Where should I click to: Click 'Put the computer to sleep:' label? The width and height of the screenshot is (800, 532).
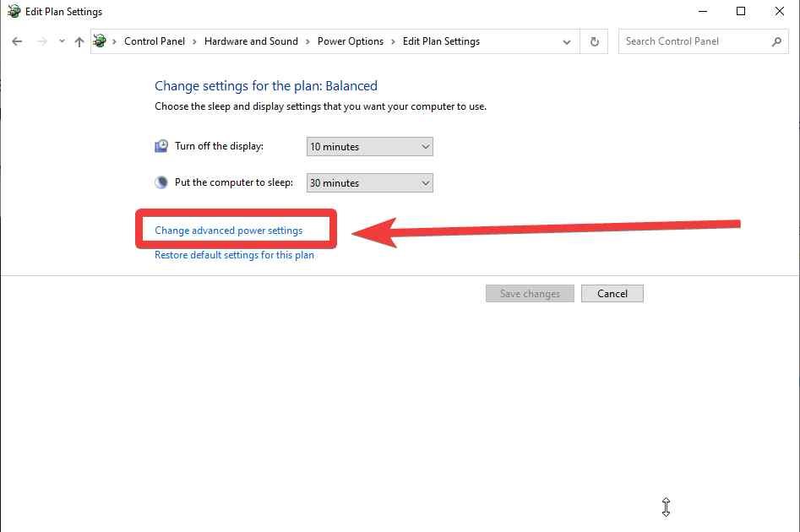pos(234,182)
